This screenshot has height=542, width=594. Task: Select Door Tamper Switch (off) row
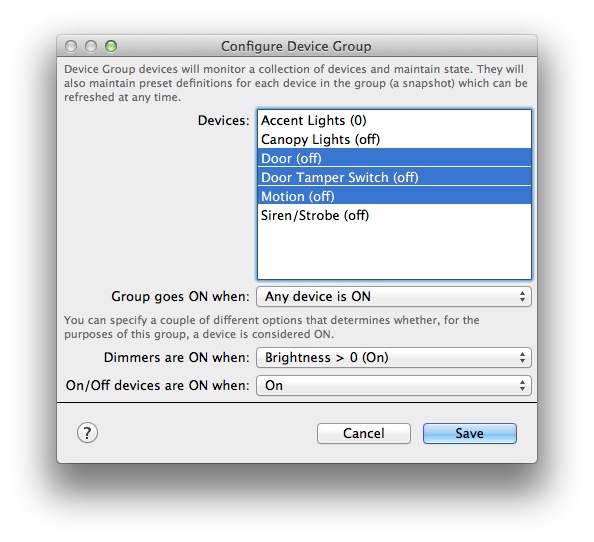pos(394,177)
